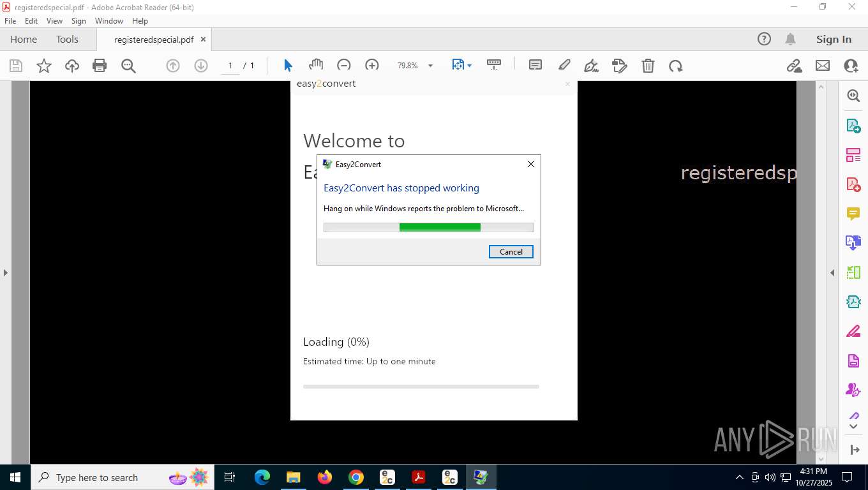The width and height of the screenshot is (868, 490).
Task: Open Acrobat help question mark icon
Action: point(764,39)
